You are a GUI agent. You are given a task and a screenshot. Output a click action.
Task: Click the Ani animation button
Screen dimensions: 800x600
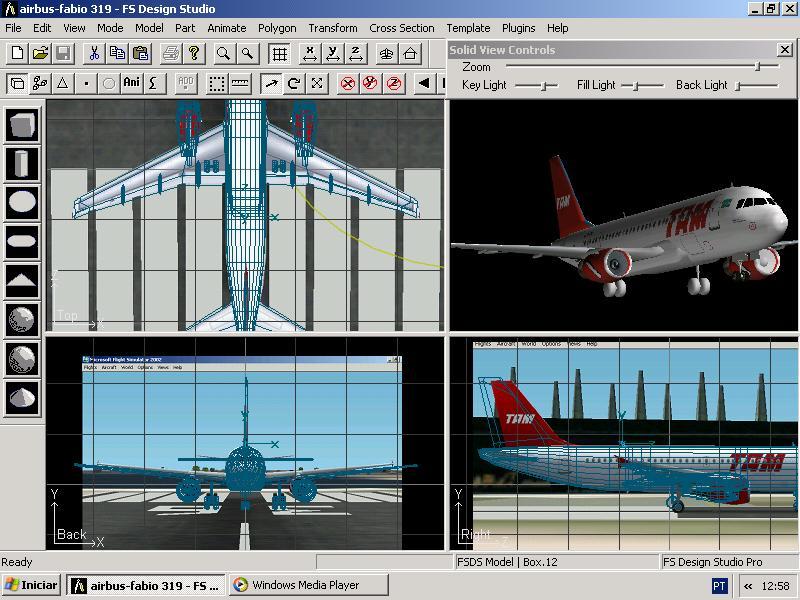(132, 83)
